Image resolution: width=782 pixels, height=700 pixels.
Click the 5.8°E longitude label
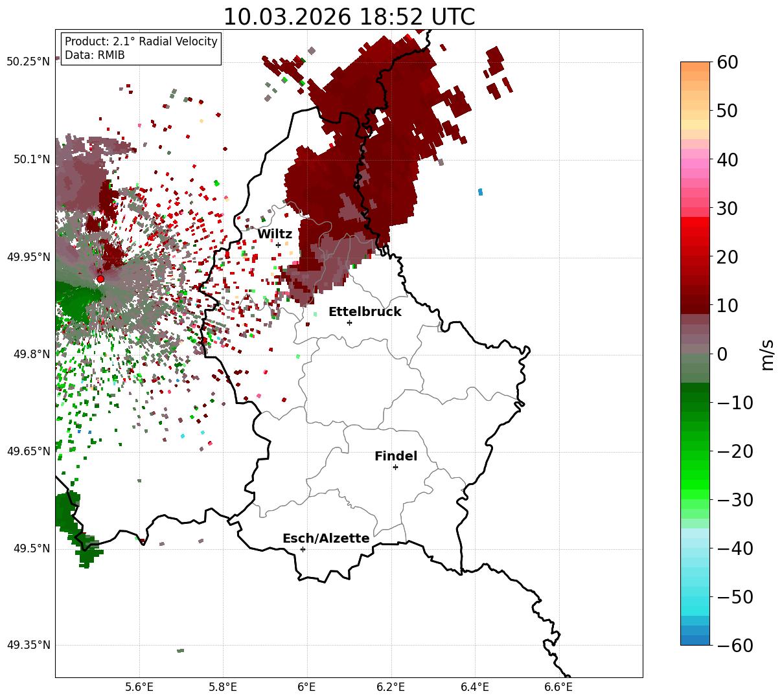pos(224,686)
